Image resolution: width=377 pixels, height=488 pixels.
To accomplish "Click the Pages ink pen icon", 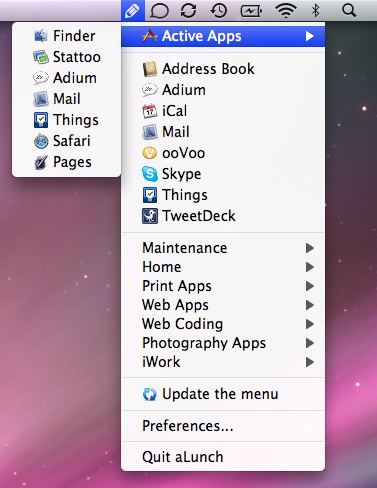I will pyautogui.click(x=41, y=162).
